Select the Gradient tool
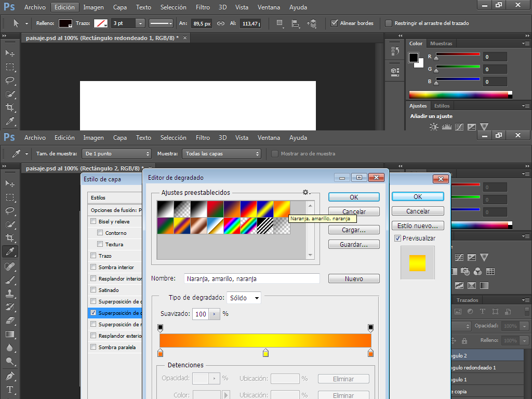This screenshot has height=399, width=532. pos(10,334)
